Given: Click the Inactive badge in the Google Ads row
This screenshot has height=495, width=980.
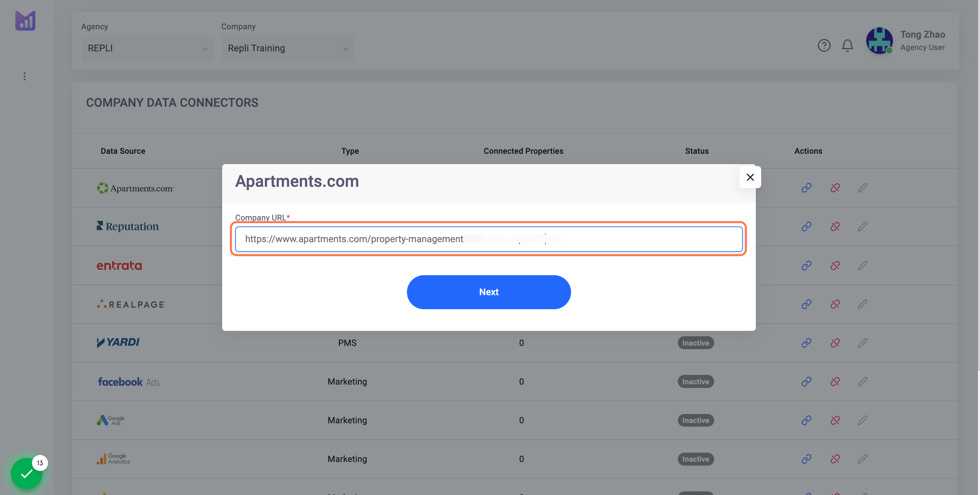Looking at the screenshot, I should tap(695, 420).
